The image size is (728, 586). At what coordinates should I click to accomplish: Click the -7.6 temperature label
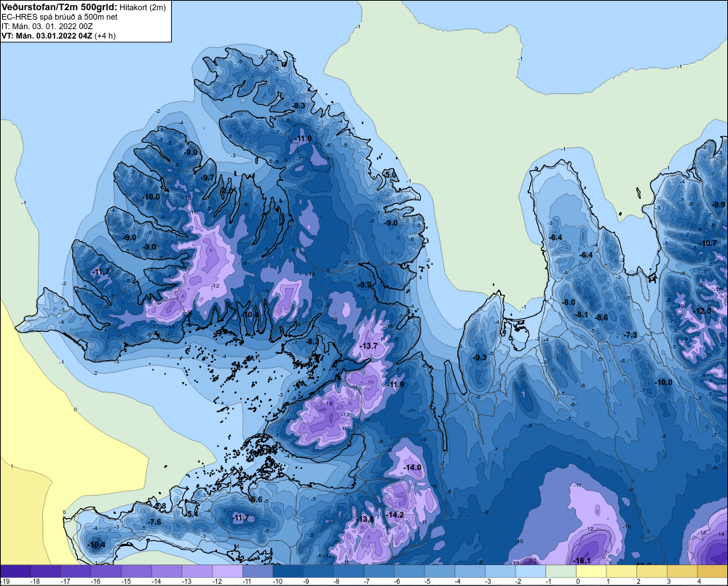pos(154,522)
